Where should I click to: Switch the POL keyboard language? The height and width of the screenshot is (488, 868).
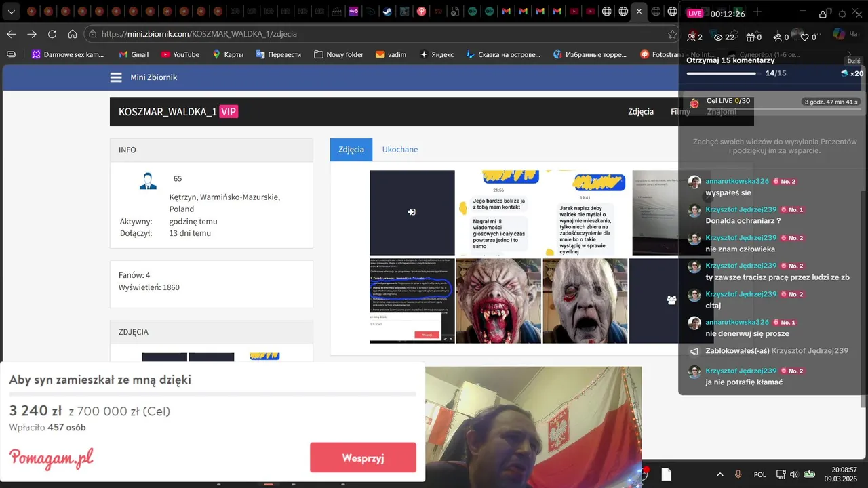pyautogui.click(x=760, y=474)
